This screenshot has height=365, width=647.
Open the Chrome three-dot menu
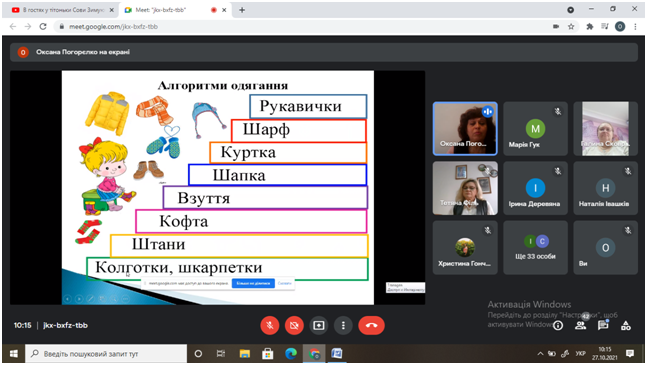[635, 26]
